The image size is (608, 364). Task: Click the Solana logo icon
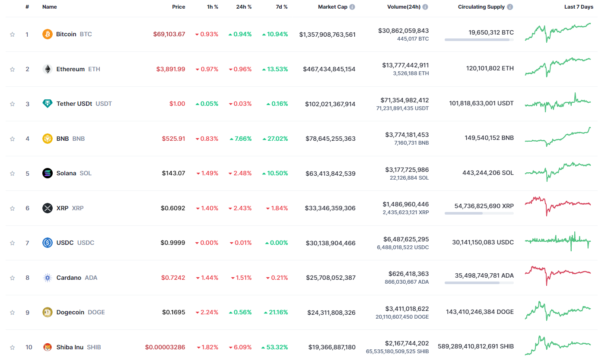pos(48,173)
